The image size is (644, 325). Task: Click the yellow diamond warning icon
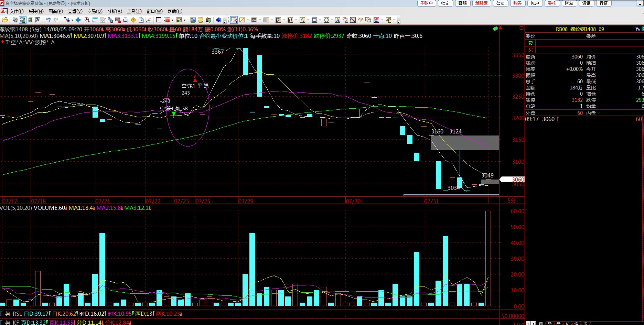pyautogui.click(x=133, y=20)
